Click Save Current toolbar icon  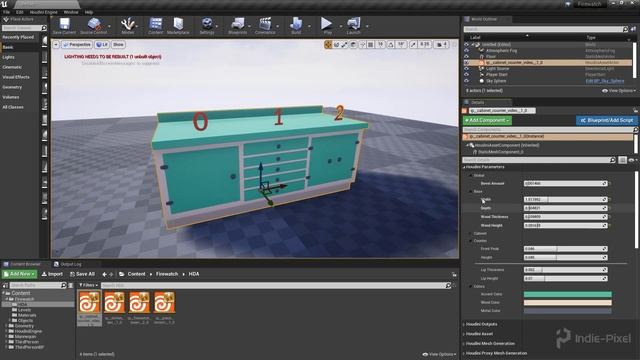tap(64, 24)
